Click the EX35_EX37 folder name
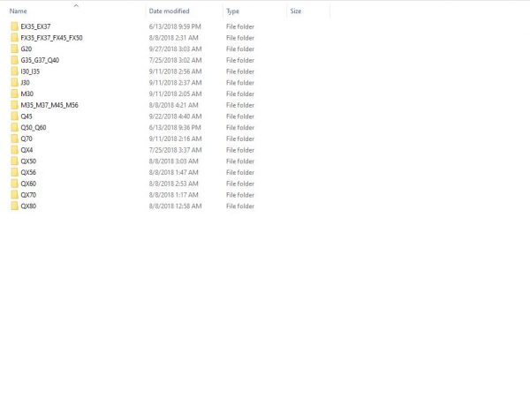 click(x=35, y=26)
